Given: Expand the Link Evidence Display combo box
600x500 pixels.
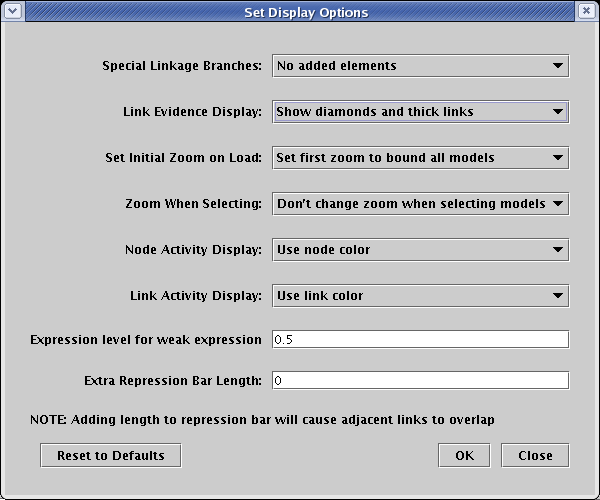Looking at the screenshot, I should 420,112.
